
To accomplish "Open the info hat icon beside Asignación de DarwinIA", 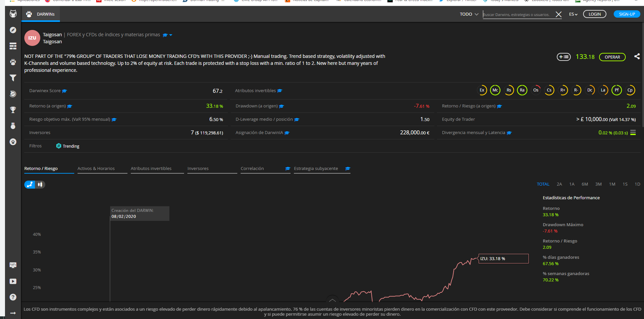I will click(287, 133).
